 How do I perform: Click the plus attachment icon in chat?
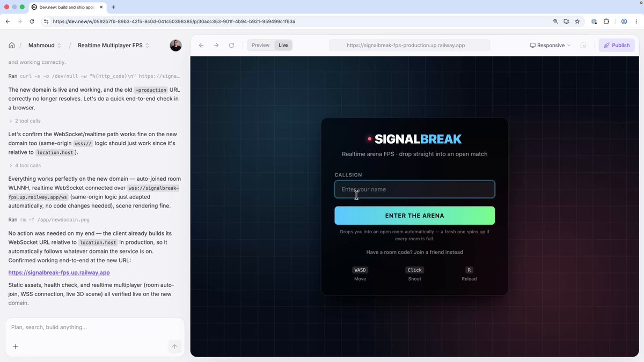pos(16,346)
